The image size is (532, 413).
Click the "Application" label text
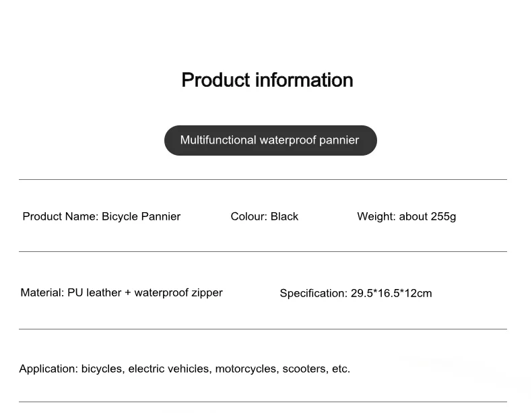(48, 369)
